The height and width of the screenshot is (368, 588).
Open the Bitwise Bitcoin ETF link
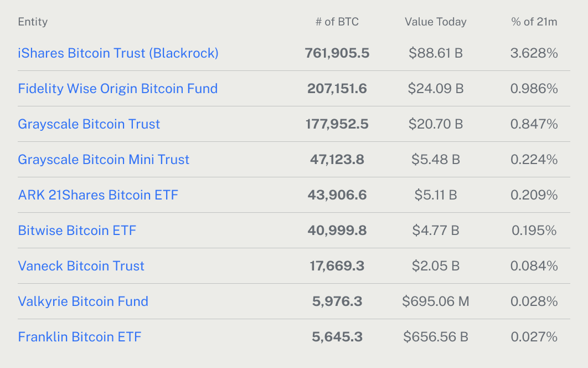77,231
